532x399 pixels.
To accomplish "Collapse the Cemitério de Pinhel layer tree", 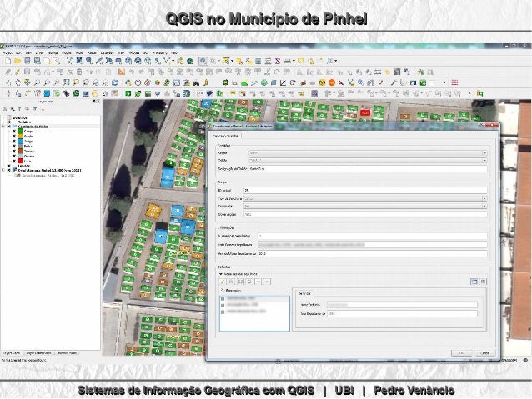I will click(x=3, y=127).
